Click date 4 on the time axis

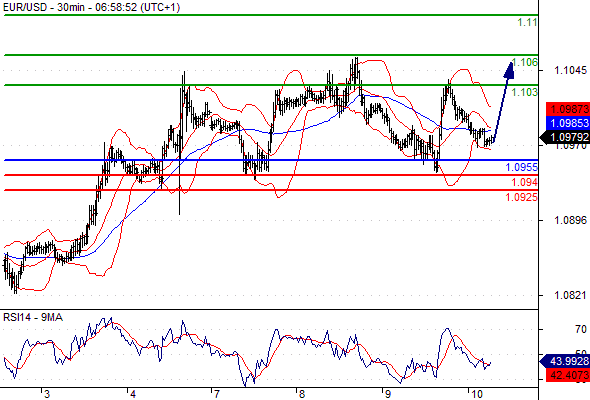tap(132, 394)
